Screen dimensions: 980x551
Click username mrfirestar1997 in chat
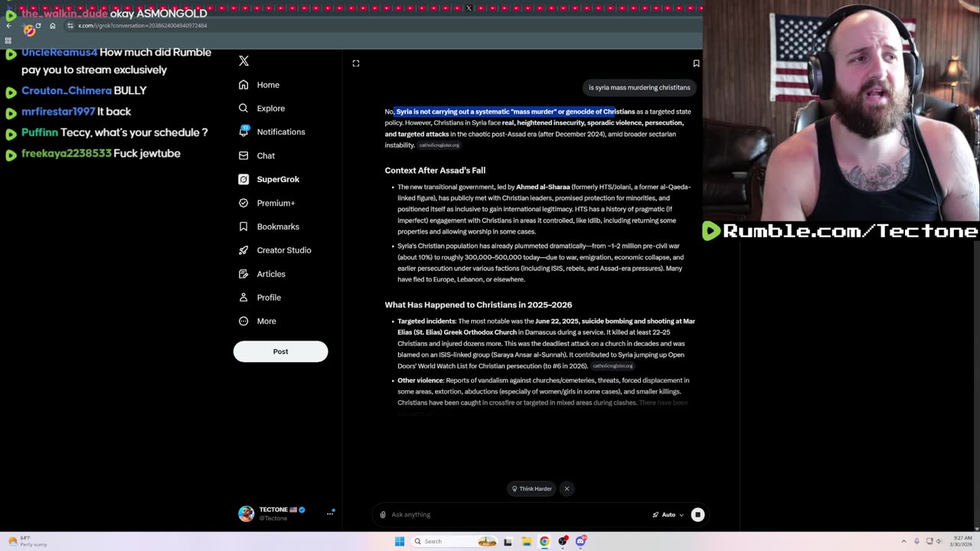tap(58, 112)
